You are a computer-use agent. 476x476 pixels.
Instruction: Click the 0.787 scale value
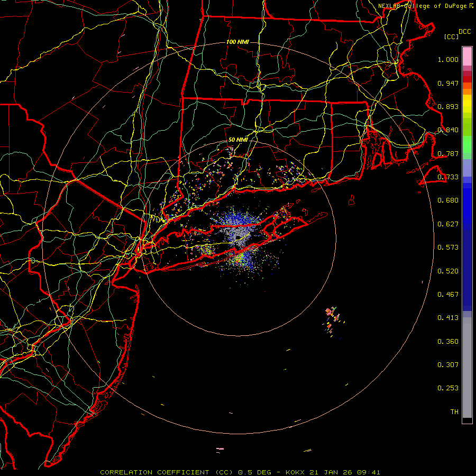(x=448, y=153)
